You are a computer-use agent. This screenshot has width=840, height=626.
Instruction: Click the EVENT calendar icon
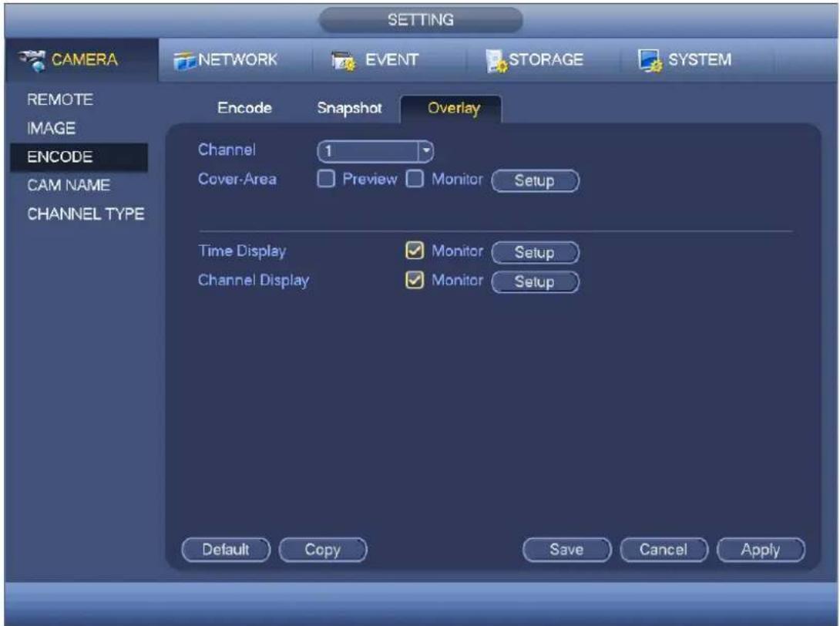343,61
